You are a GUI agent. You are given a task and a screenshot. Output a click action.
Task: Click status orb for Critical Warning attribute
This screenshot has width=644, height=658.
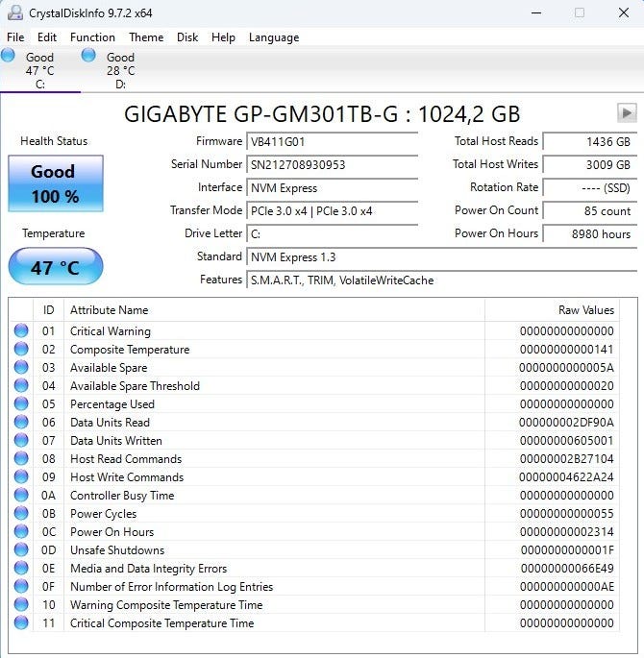[x=21, y=331]
